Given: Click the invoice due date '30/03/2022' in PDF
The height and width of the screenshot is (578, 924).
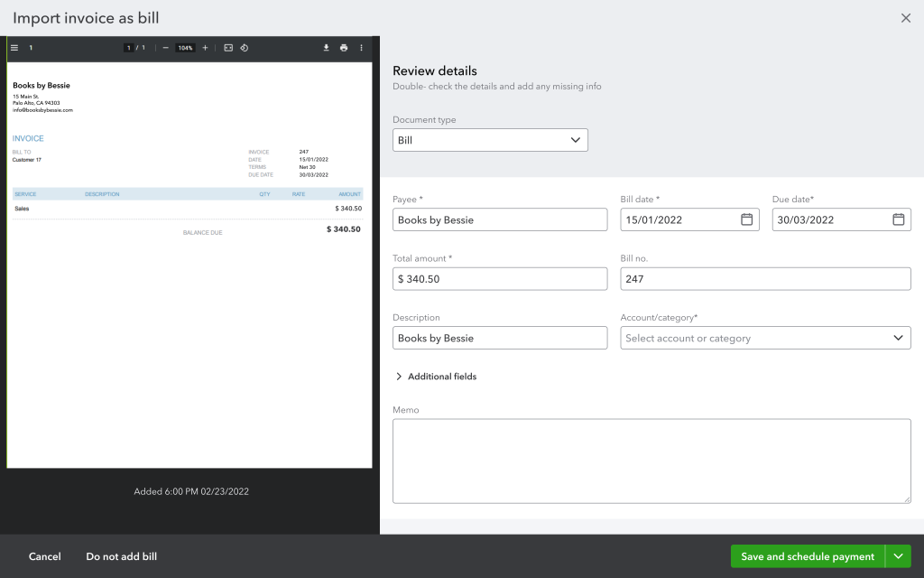Looking at the screenshot, I should coord(313,174).
